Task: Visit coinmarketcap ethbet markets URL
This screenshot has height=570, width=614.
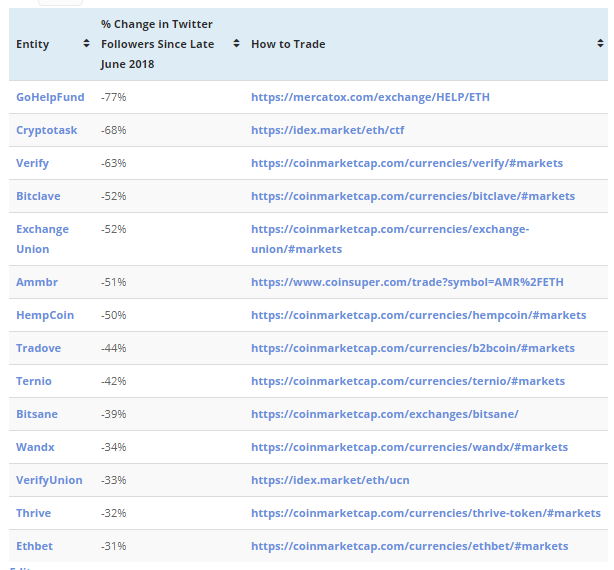Action: click(410, 546)
